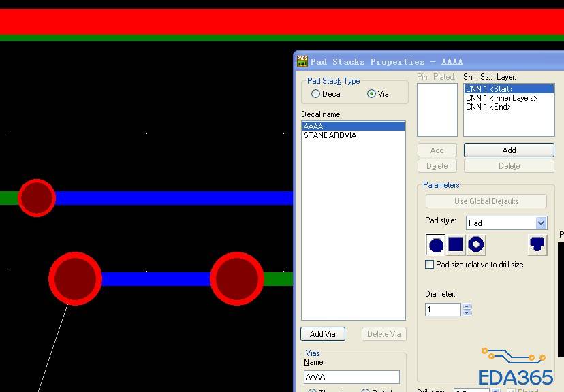Select the CNN 1 <End> layer row

click(x=509, y=107)
